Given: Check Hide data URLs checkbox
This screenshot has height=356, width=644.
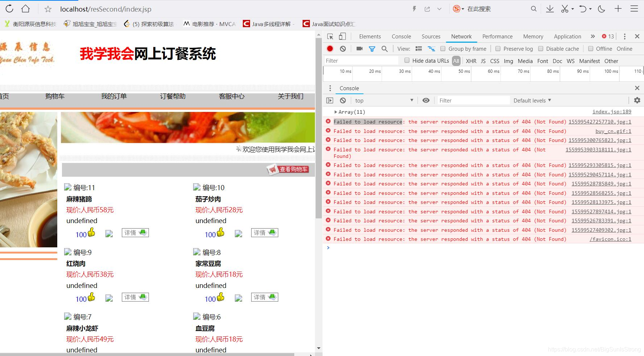Looking at the screenshot, I should pos(407,60).
